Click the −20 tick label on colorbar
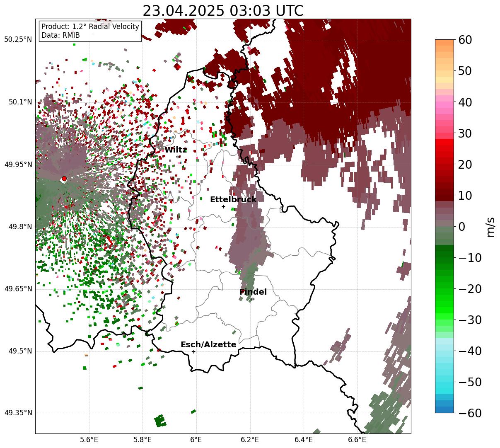The image size is (500, 448). (x=470, y=289)
